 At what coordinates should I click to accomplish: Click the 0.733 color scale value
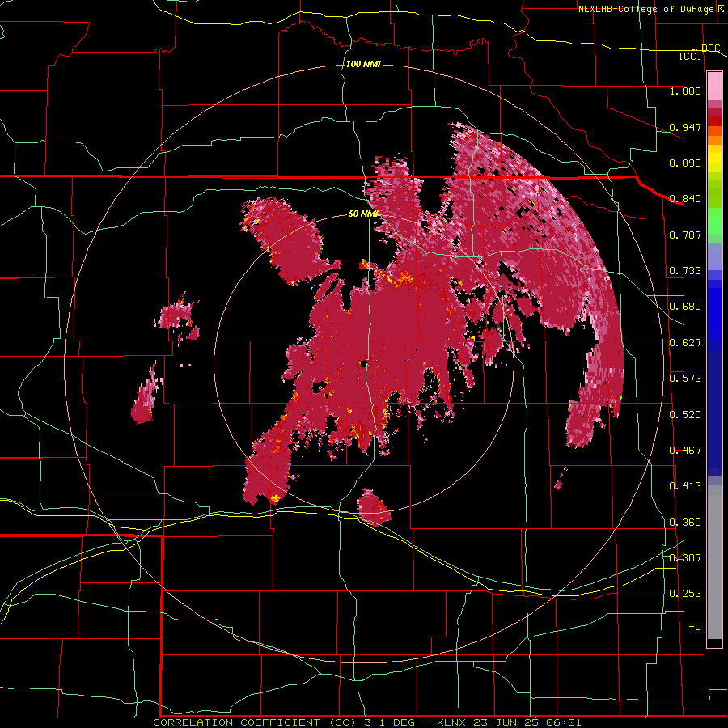[x=685, y=271]
